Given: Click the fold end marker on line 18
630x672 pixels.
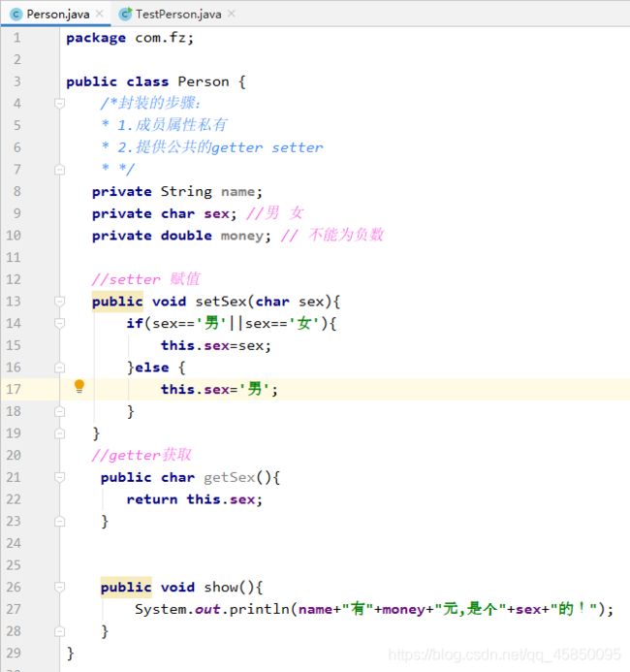Looking at the screenshot, I should tap(59, 411).
